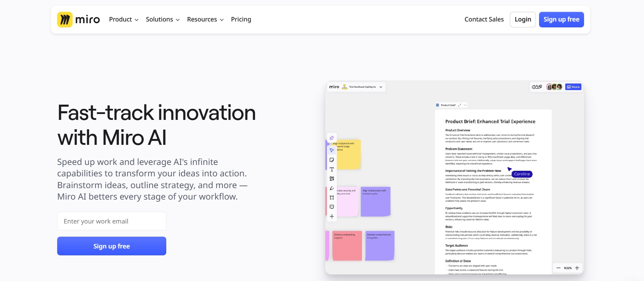
Task: Select the Text tool
Action: (332, 169)
